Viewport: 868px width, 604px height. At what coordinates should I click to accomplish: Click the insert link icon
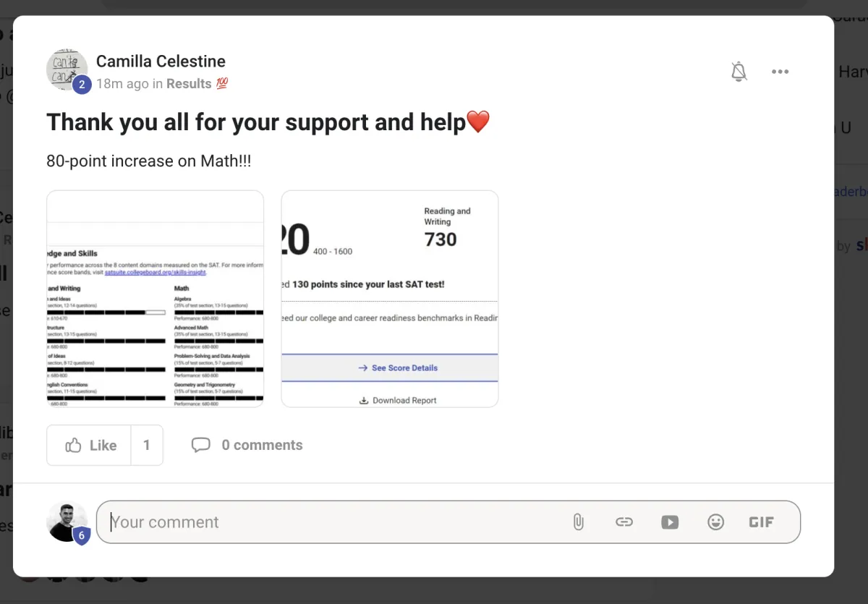pos(624,522)
